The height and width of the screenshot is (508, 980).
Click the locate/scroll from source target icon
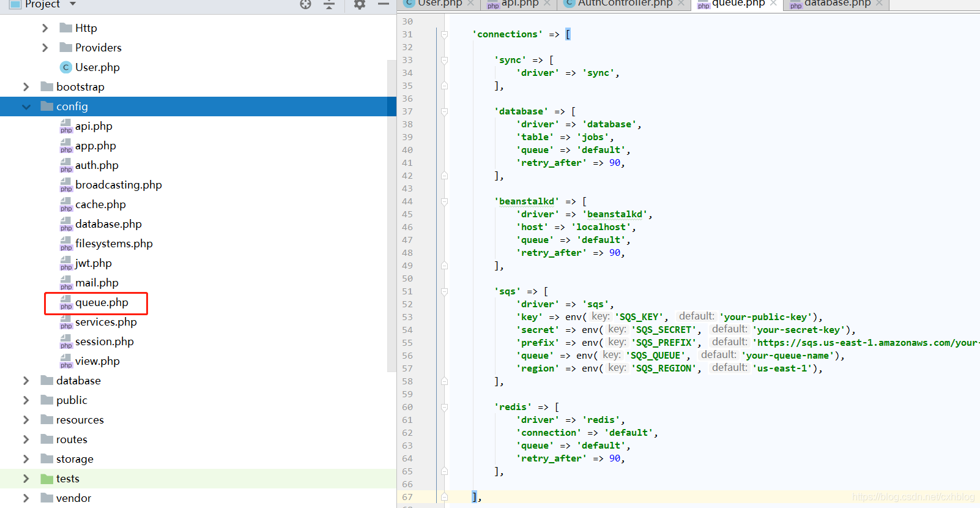pos(305,4)
